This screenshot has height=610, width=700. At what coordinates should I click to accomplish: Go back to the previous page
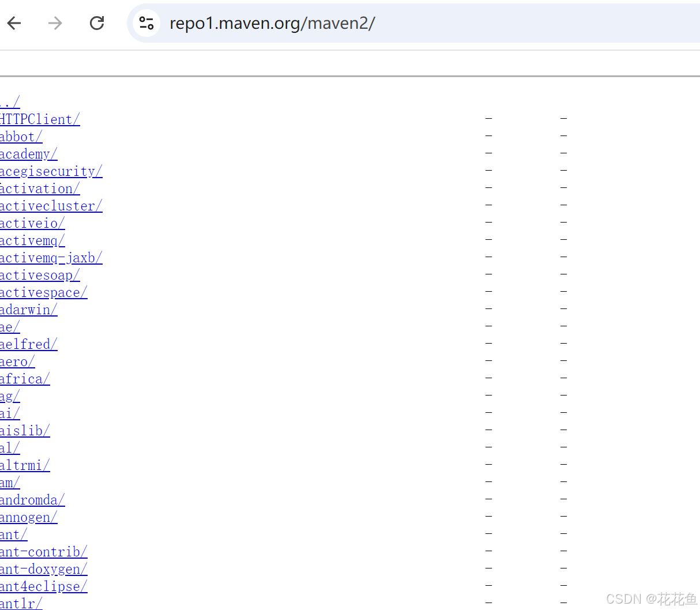pos(14,23)
